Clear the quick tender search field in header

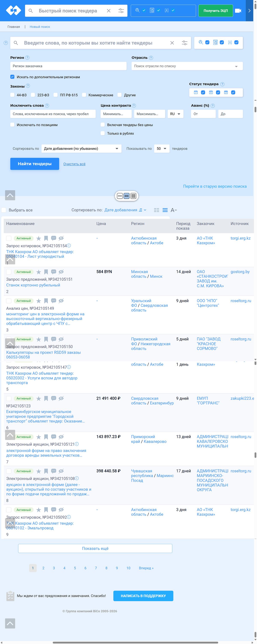coord(109,11)
